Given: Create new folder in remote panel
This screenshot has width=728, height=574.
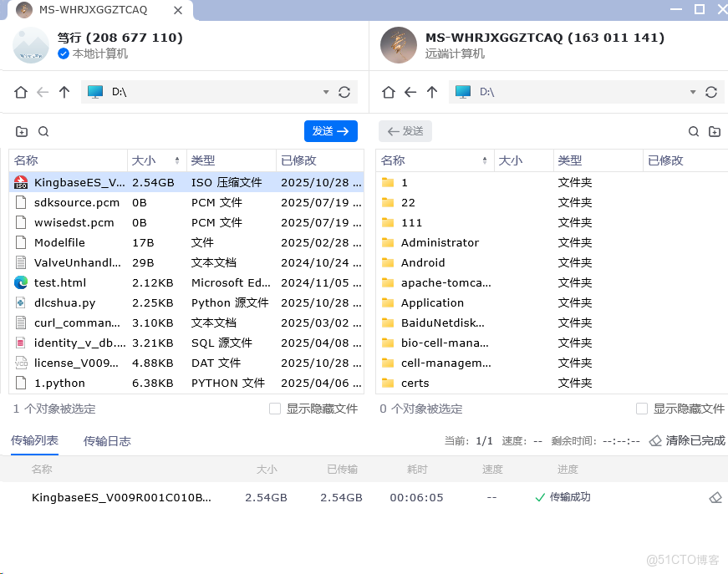Looking at the screenshot, I should [x=715, y=131].
